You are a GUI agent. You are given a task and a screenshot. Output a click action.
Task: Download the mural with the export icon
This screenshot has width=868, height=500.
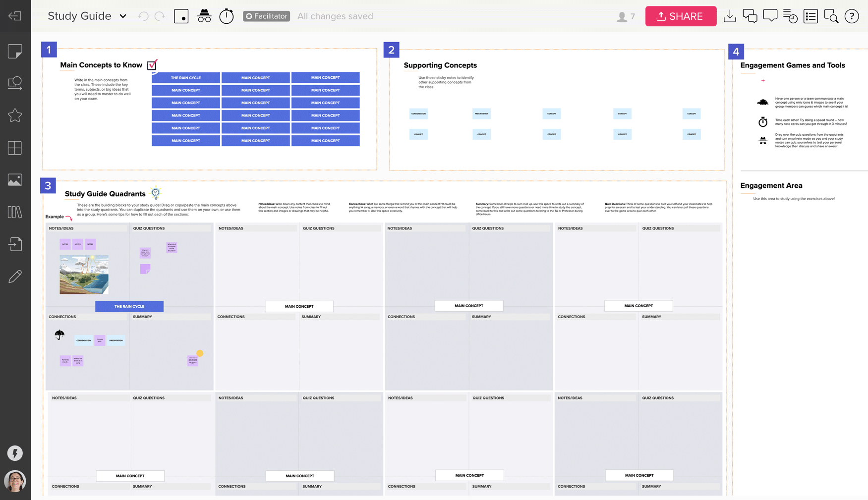[x=730, y=16]
